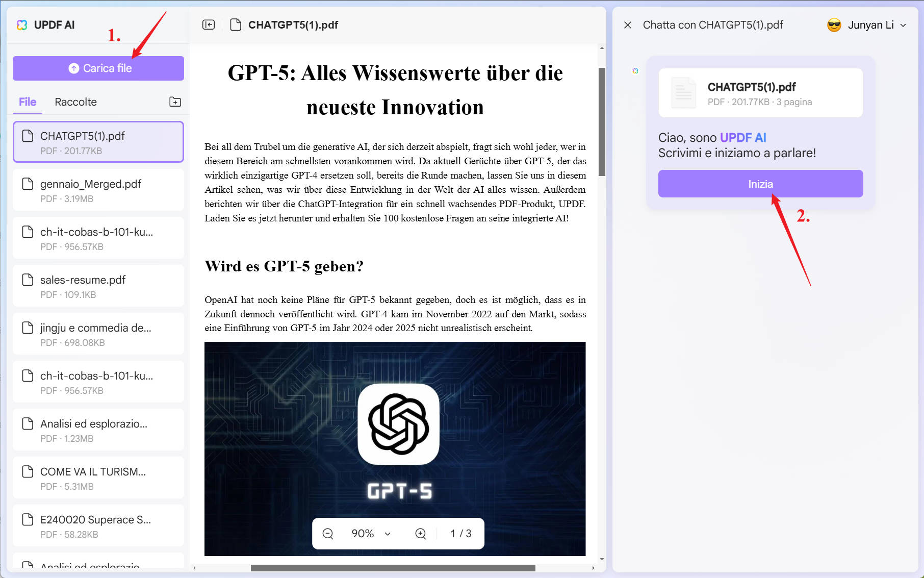The width and height of the screenshot is (924, 578).
Task: Open the 956.57KB ch-it-cobas file above sales-resume.pdf
Action: tap(98, 238)
